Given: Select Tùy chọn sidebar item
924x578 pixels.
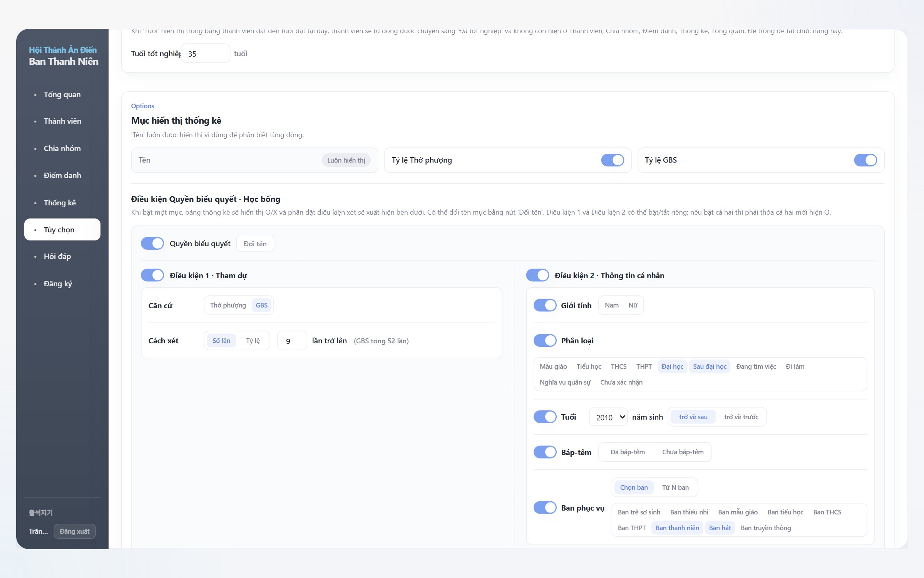Looking at the screenshot, I should coord(62,230).
